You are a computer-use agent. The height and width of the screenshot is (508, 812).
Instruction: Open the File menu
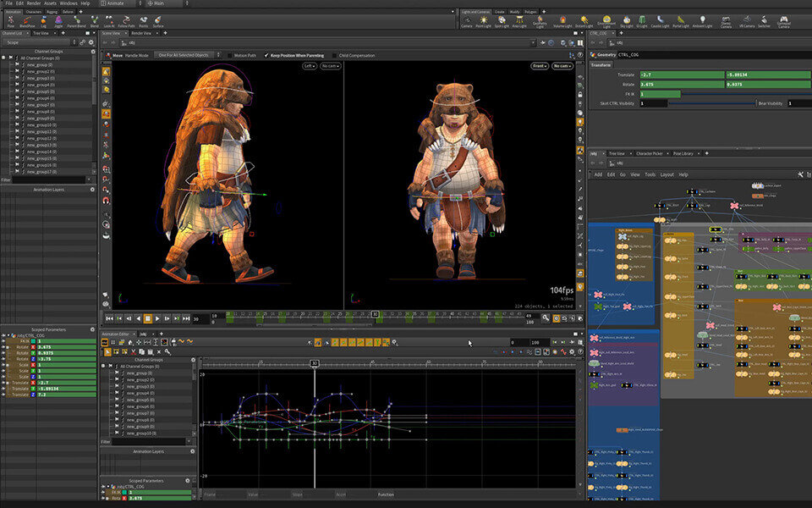(x=8, y=3)
